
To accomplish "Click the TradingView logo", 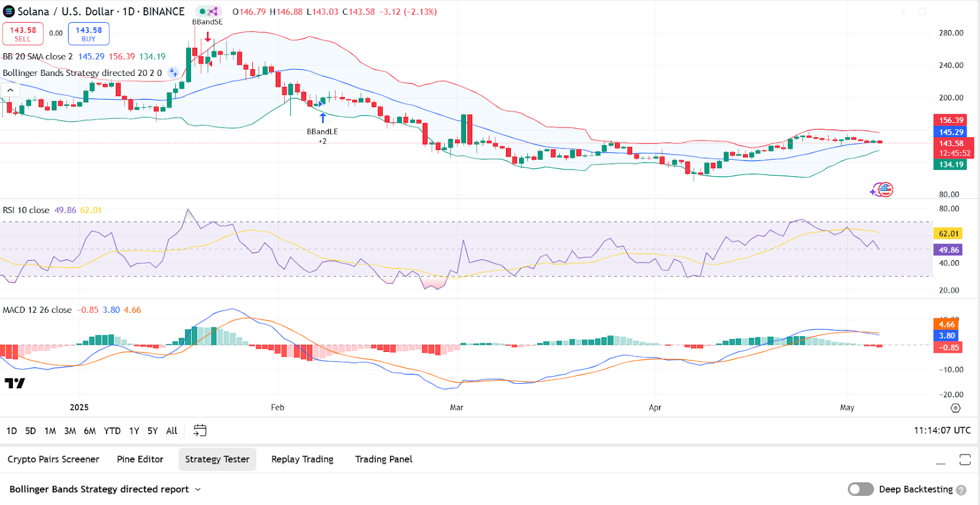I will coord(15,383).
